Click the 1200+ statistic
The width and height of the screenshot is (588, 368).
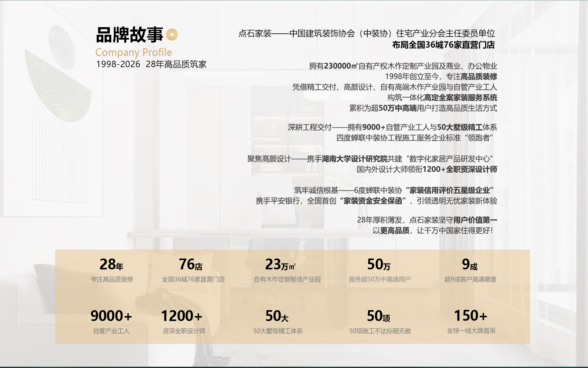[182, 316]
